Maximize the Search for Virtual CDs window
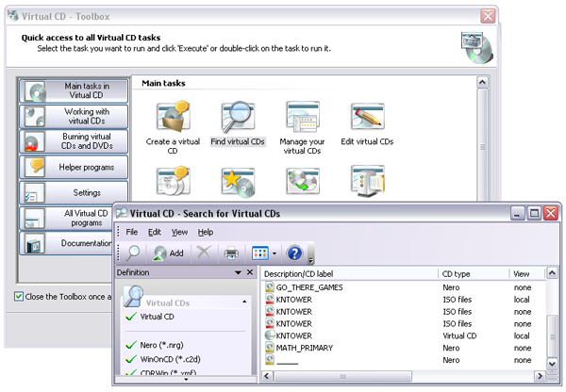This screenshot has width=566, height=392. tap(534, 213)
